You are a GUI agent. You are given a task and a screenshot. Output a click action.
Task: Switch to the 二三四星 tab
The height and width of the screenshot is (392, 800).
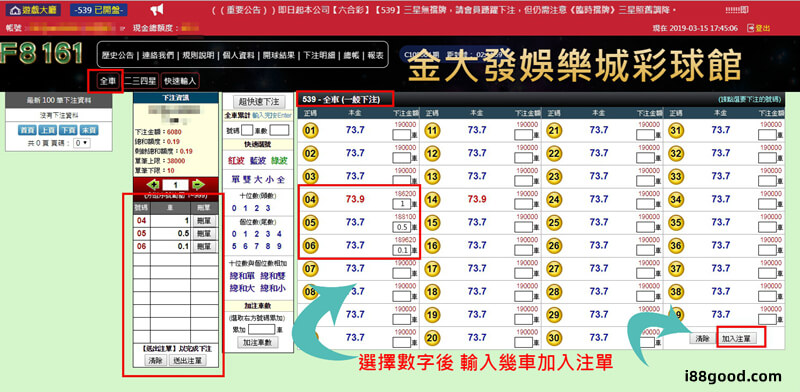pyautogui.click(x=140, y=81)
